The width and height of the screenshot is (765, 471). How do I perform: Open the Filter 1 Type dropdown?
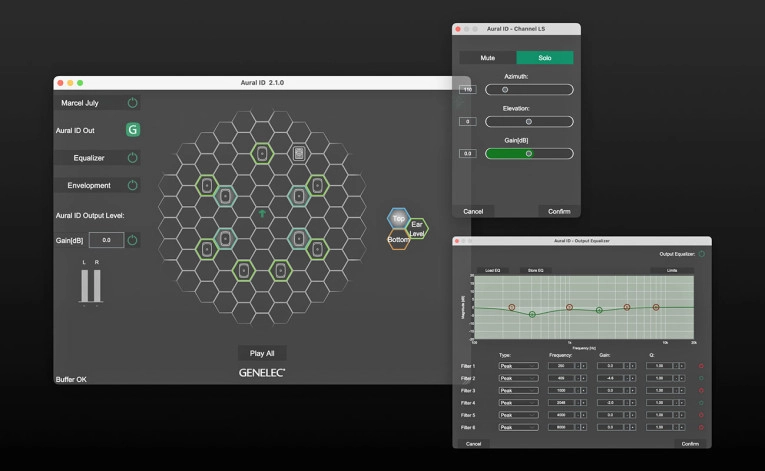tap(519, 366)
